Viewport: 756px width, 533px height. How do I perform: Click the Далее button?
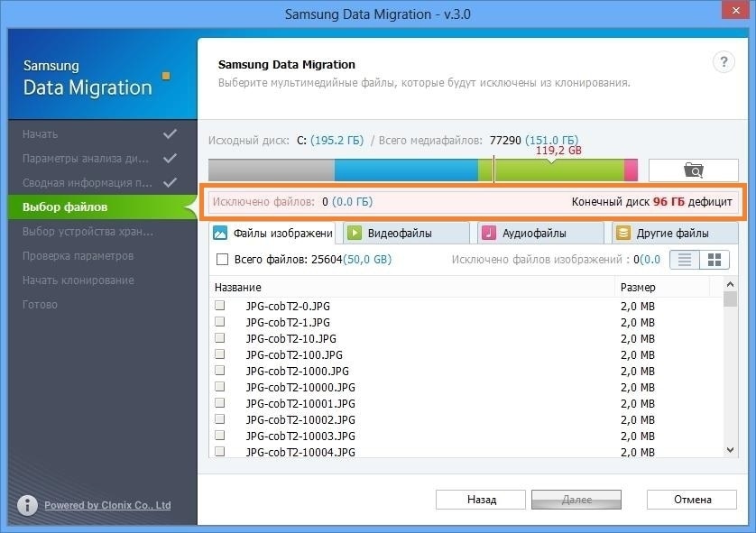tap(576, 500)
